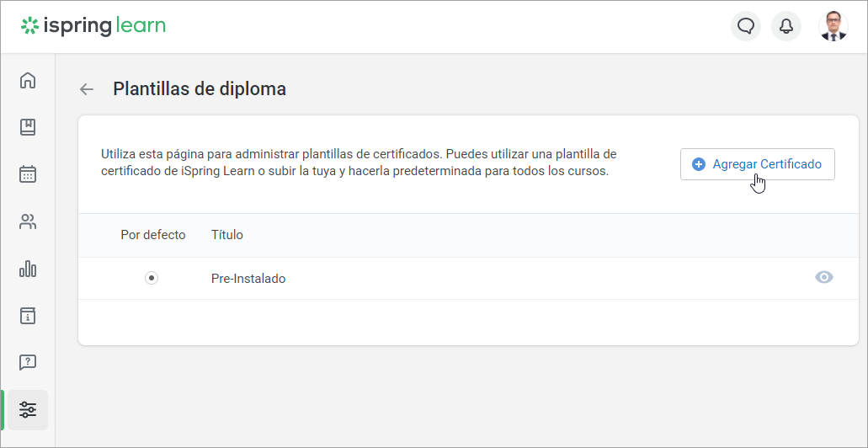The width and height of the screenshot is (868, 448).
Task: Select Pre-Instalado as default radio button
Action: 152,278
